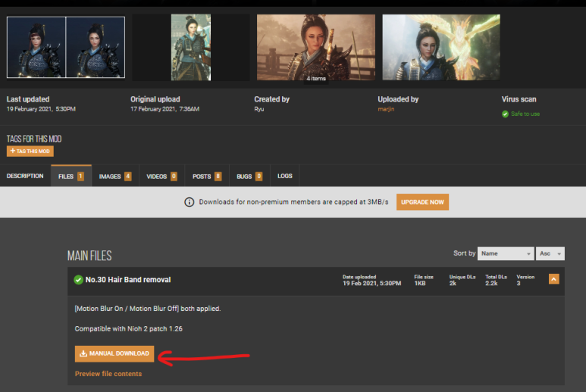
Task: Click the File size 1KB value
Action: click(x=420, y=284)
